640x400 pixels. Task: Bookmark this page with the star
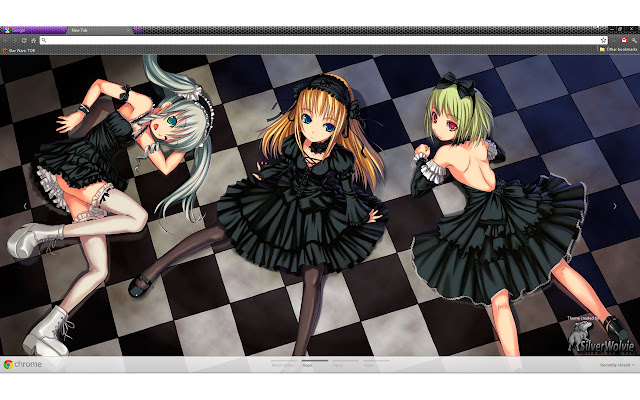click(x=603, y=40)
